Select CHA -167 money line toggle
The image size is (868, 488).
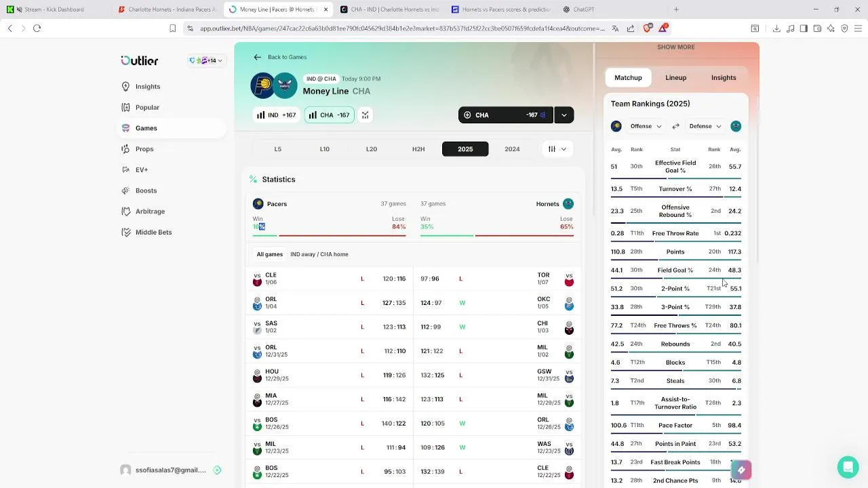[329, 115]
